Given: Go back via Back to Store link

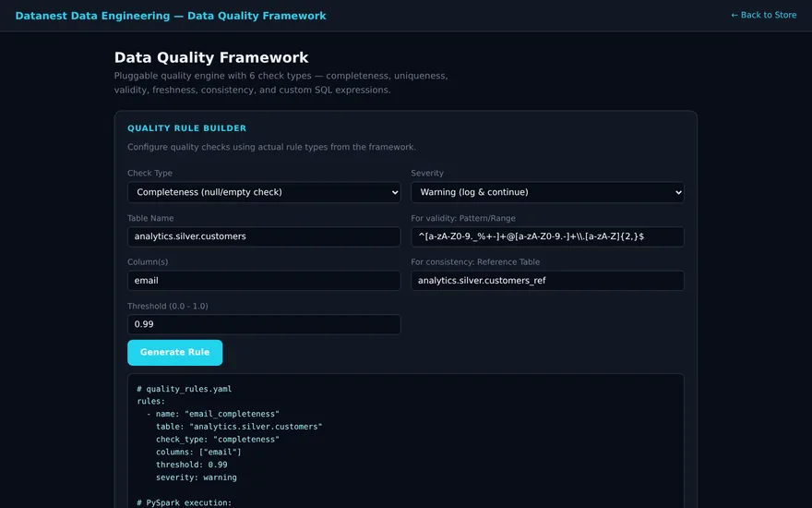Looking at the screenshot, I should (x=763, y=15).
